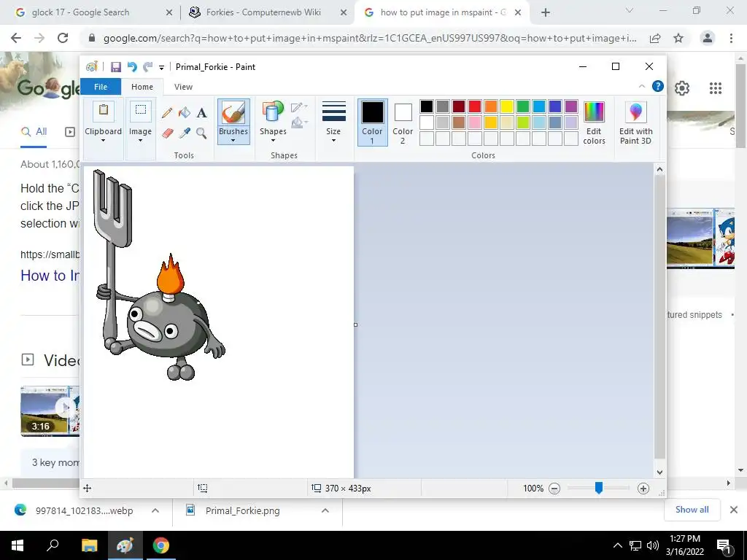This screenshot has height=560, width=747.
Task: Click the Chrome address bar URL
Action: coord(370,38)
